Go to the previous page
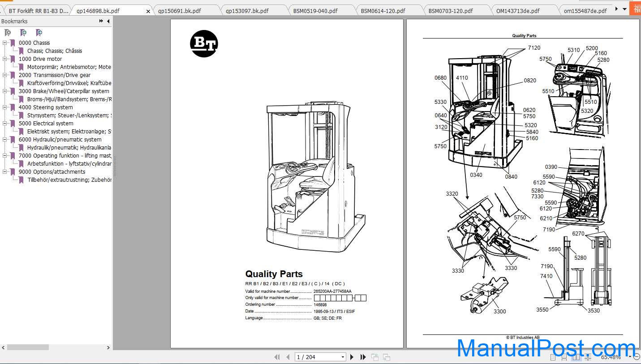641x364 pixels. 288,357
